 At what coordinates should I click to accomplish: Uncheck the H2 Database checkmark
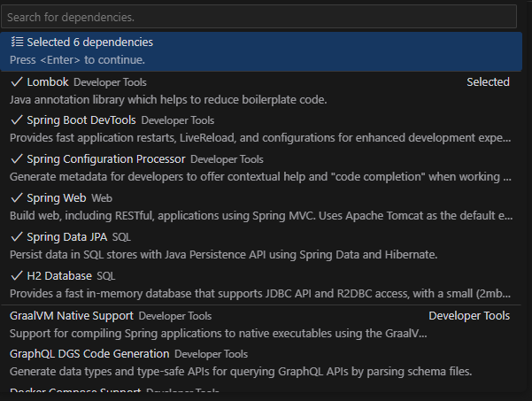pos(17,276)
